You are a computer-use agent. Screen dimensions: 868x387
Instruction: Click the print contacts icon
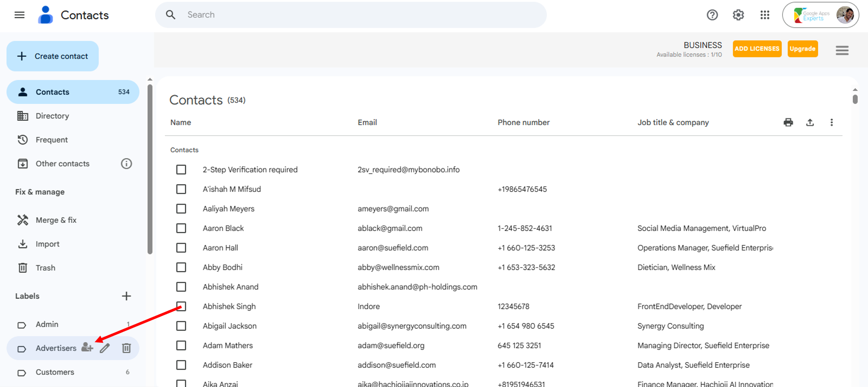click(788, 122)
